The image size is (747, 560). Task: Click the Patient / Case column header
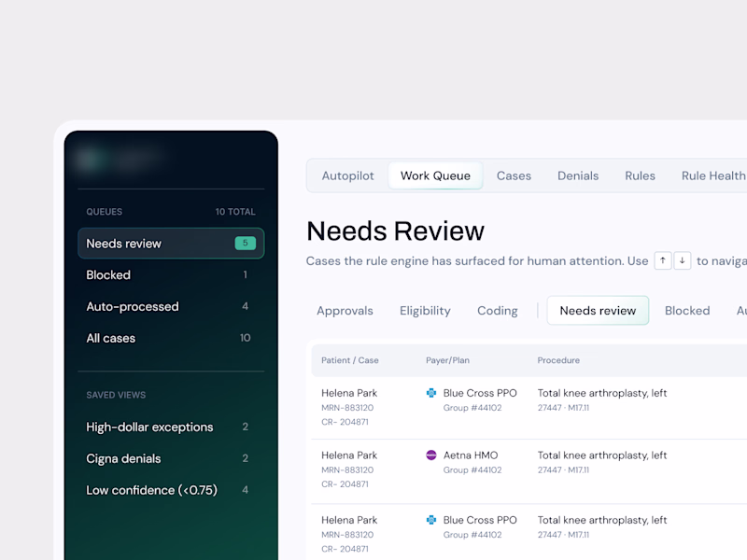[349, 360]
